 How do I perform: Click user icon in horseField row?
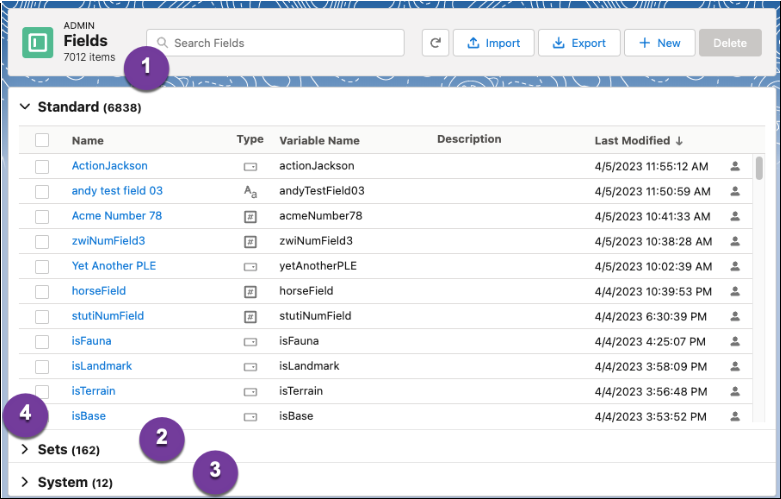tap(735, 291)
